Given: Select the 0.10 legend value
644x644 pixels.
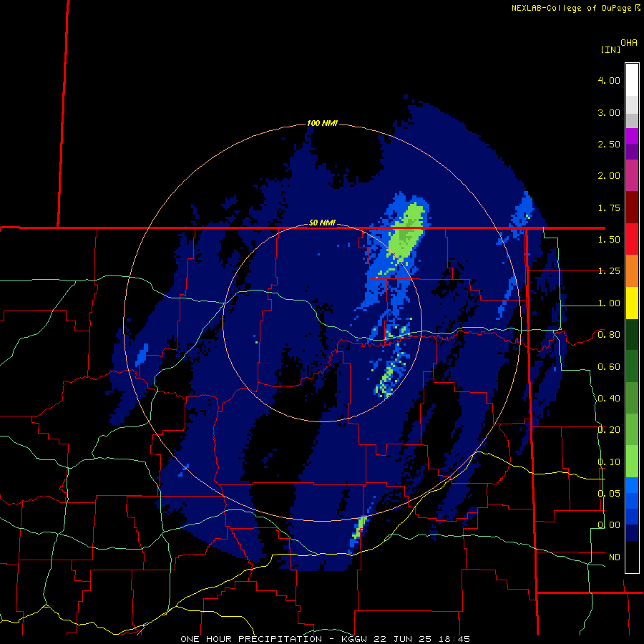Looking at the screenshot, I should pyautogui.click(x=609, y=462).
